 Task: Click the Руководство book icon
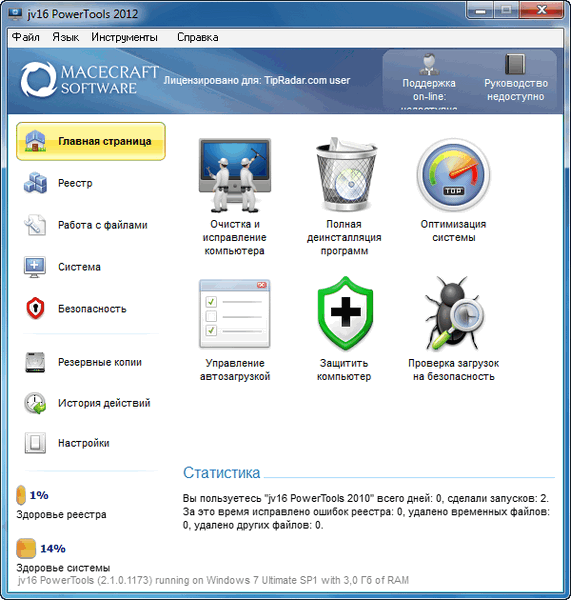tap(515, 64)
